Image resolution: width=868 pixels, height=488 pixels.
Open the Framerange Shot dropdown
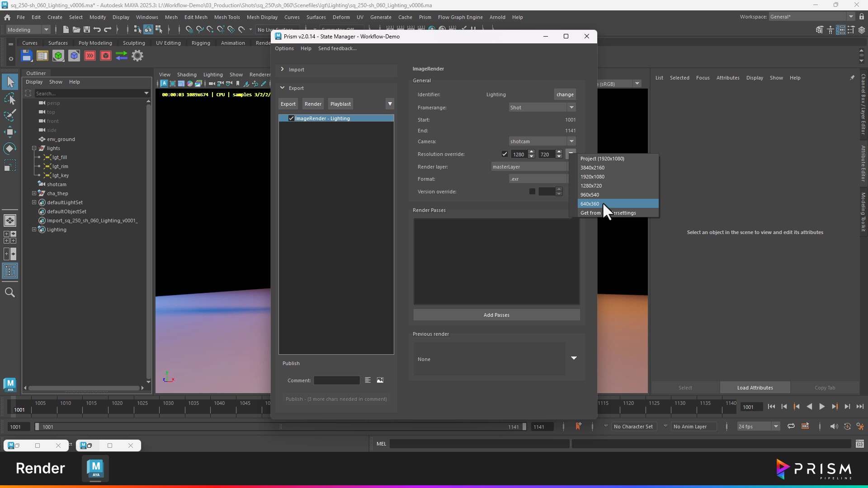point(542,108)
